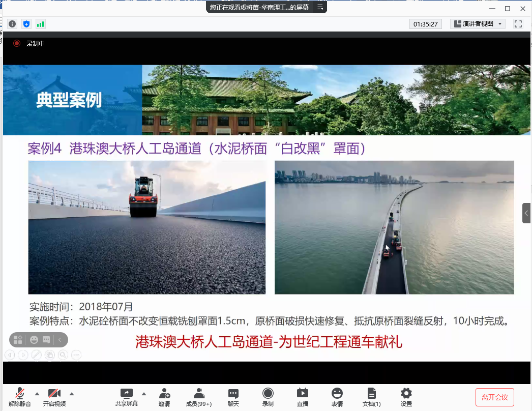The width and height of the screenshot is (532, 411).
Task: Open the 表情 reactions button
Action: (337, 397)
